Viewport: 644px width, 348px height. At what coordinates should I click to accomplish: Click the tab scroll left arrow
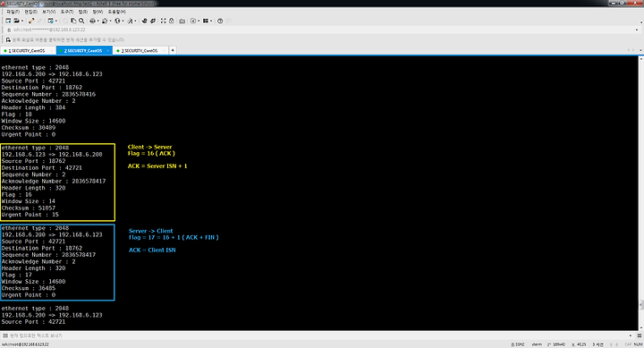coord(629,50)
